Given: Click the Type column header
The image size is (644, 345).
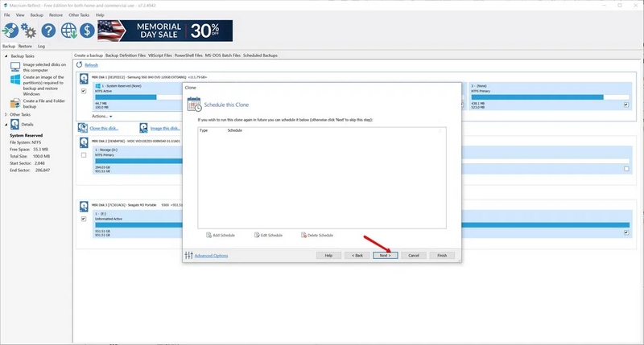Looking at the screenshot, I should [204, 130].
